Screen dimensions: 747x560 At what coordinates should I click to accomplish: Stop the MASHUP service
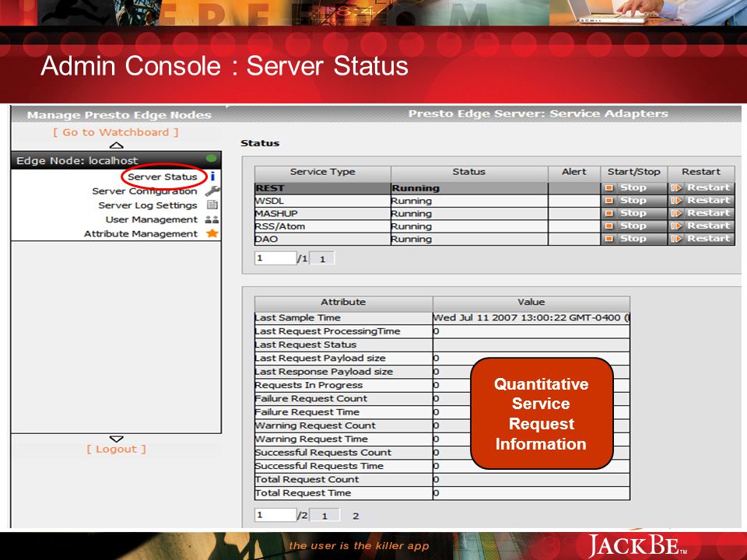633,213
